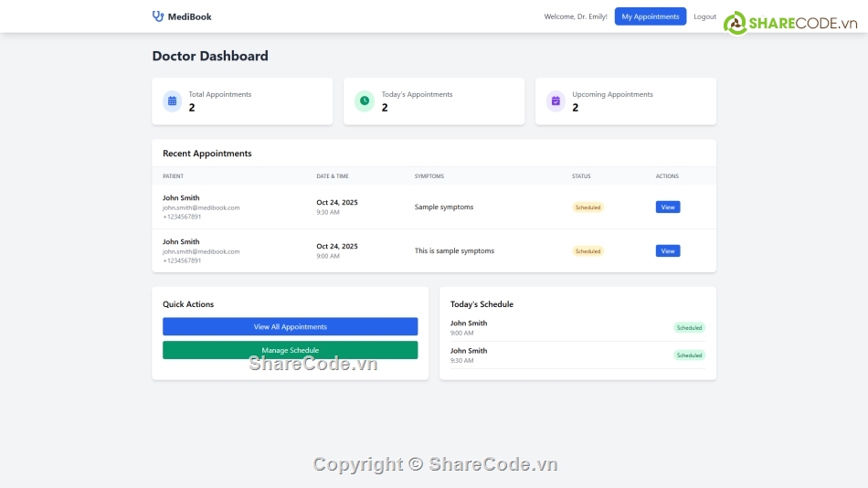Click the Date & Time column header
Screen dimensions: 868x488
[x=332, y=176]
